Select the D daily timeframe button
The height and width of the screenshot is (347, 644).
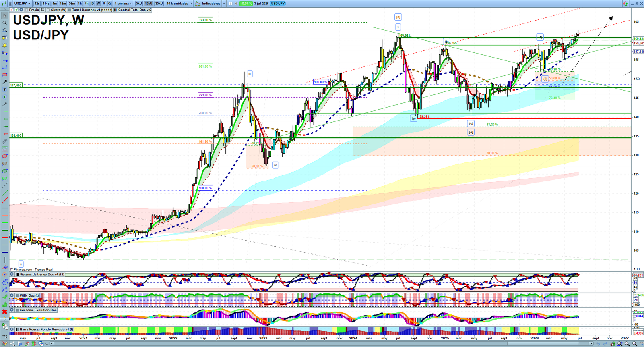tap(93, 3)
